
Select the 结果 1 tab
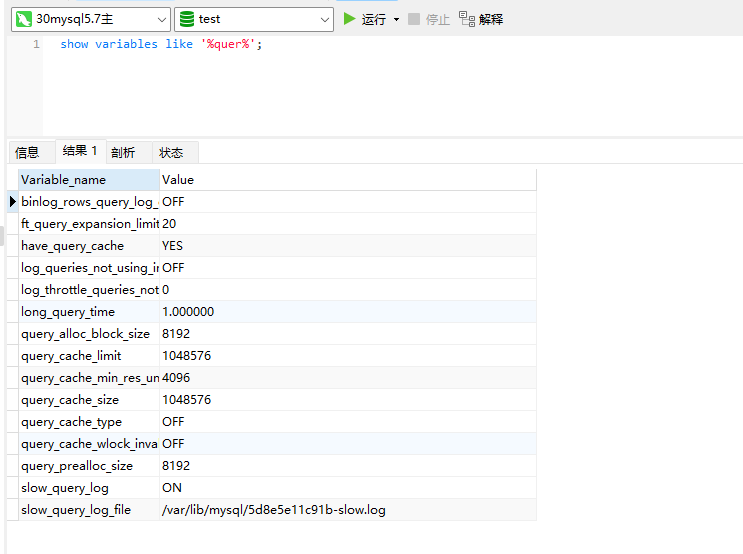tap(80, 151)
